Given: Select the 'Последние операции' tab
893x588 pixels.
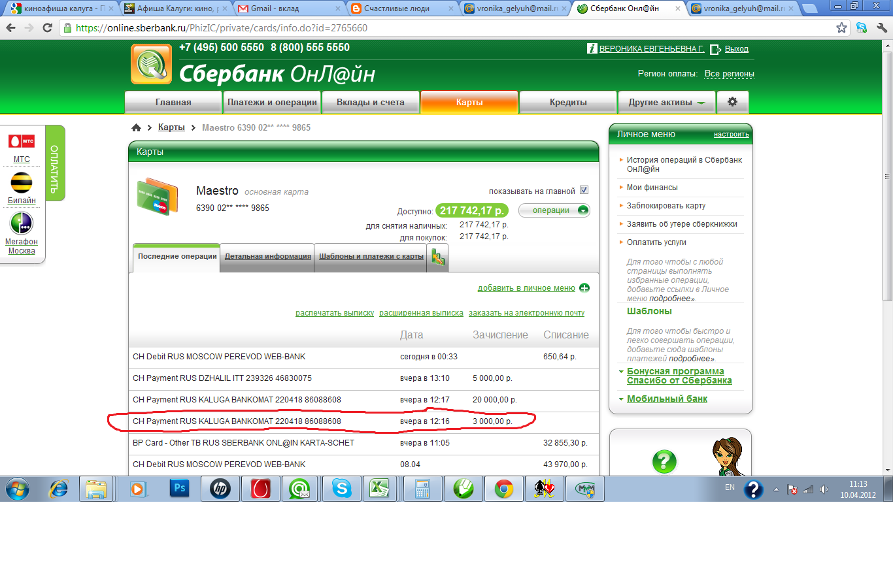Looking at the screenshot, I should pos(177,257).
